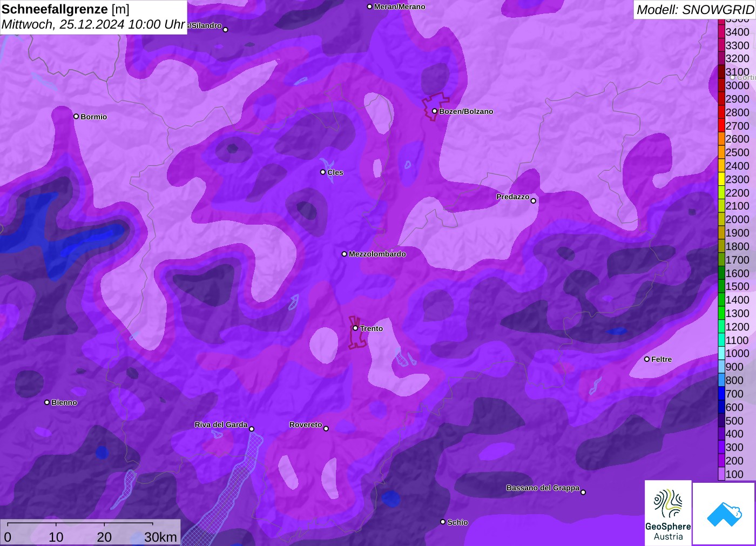
Task: Select the Feltre city label
Action: 661,359
